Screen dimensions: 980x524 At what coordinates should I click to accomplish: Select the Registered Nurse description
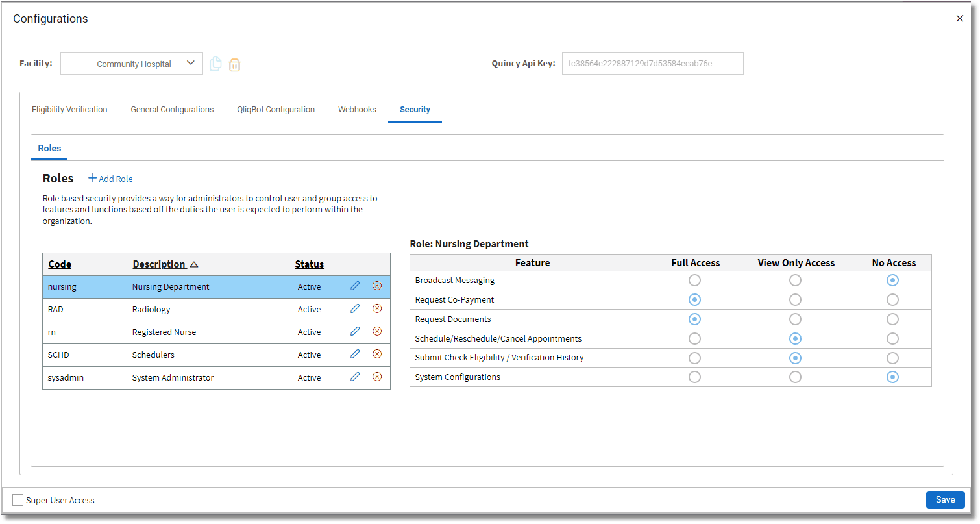[164, 332]
